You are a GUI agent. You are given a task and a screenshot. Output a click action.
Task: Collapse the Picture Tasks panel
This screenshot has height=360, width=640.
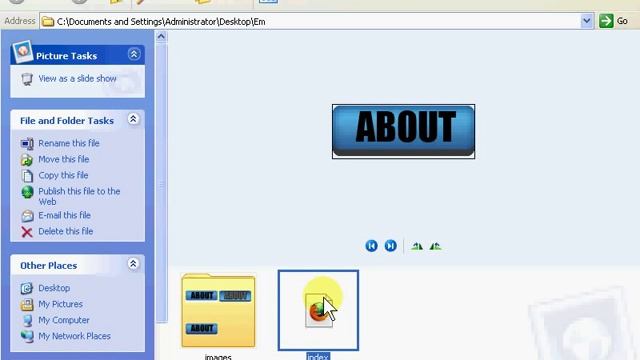pos(134,54)
